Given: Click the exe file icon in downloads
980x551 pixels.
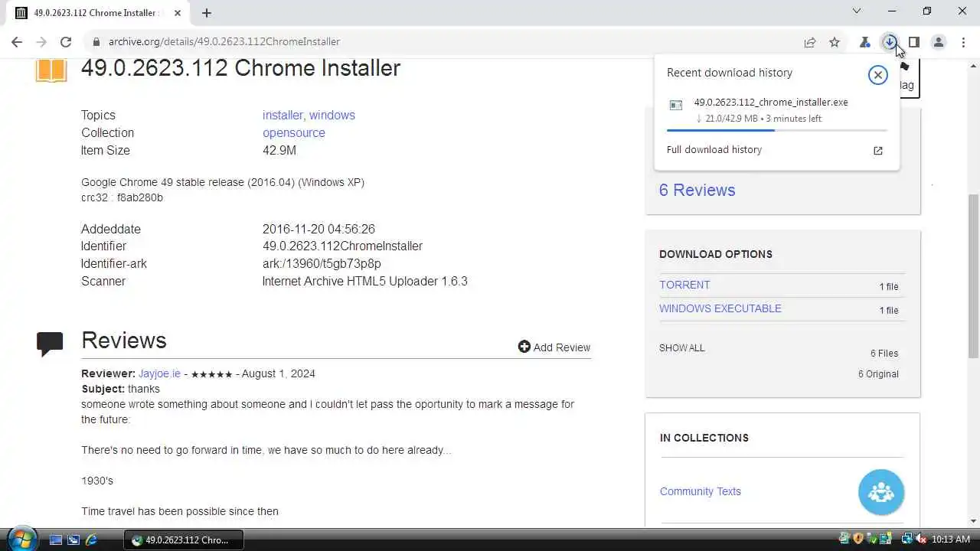Looking at the screenshot, I should click(x=676, y=106).
